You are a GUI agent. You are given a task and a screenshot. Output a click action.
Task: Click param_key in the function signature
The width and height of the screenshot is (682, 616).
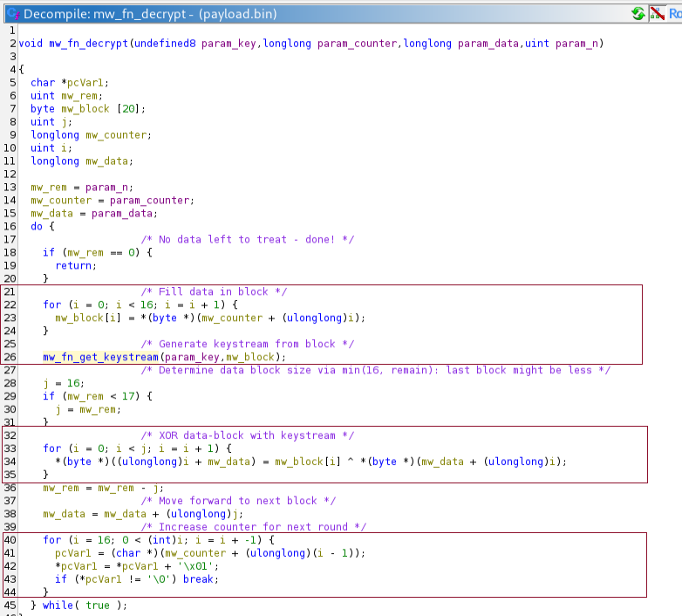(x=228, y=44)
